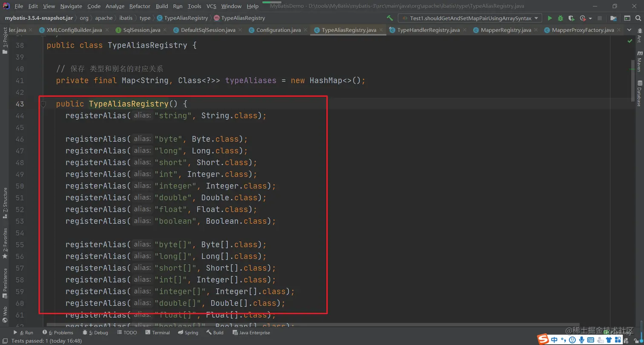Toggle the Project tool window stripe button
Image resolution: width=644 pixels, height=345 pixels.
[x=5, y=40]
